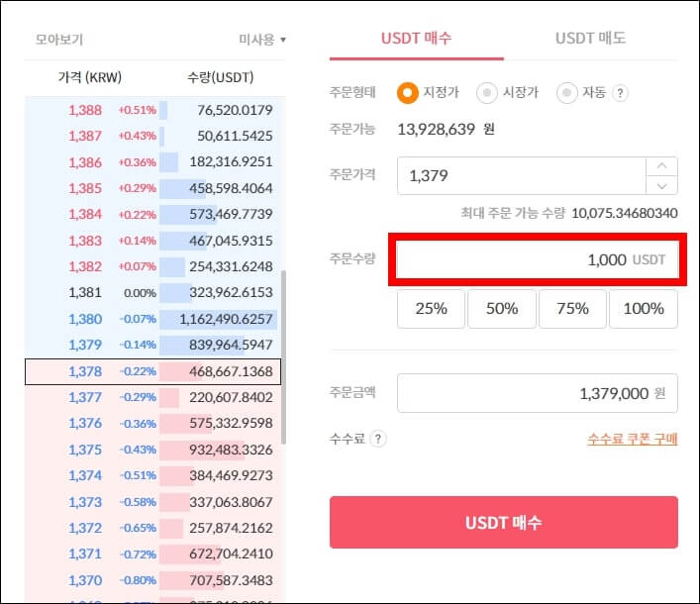This screenshot has width=700, height=604.
Task: Pick the 1,371 bid price row
Action: pos(152,554)
